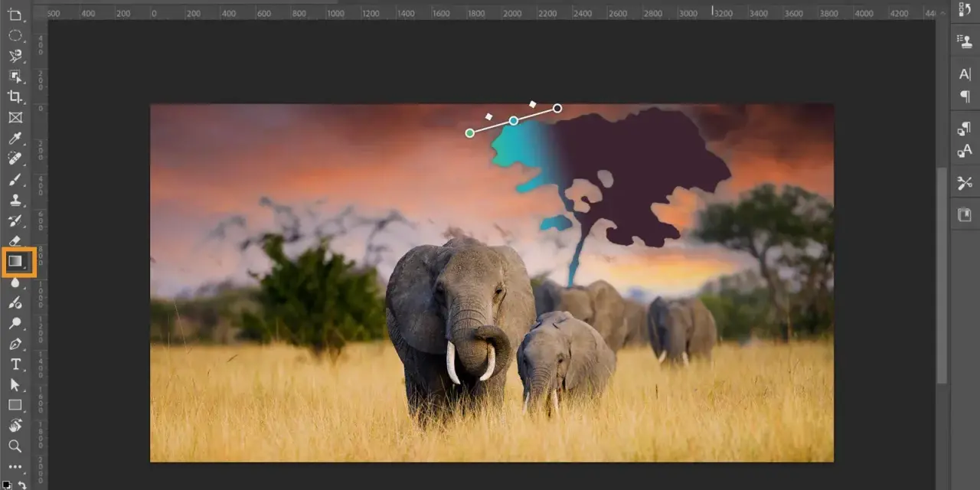Open the Edit Toolbar three-dots menu
The width and height of the screenshot is (980, 490).
pos(15,466)
